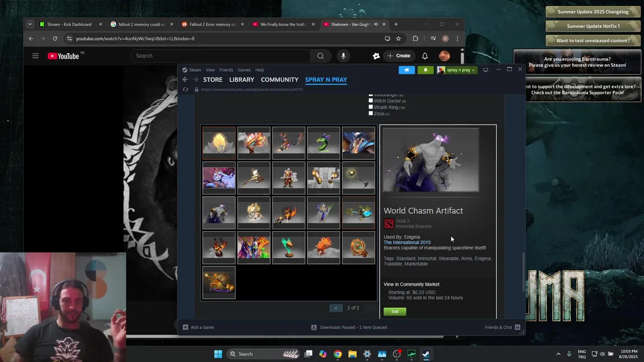Open Chrome from Windows taskbar

point(338,354)
